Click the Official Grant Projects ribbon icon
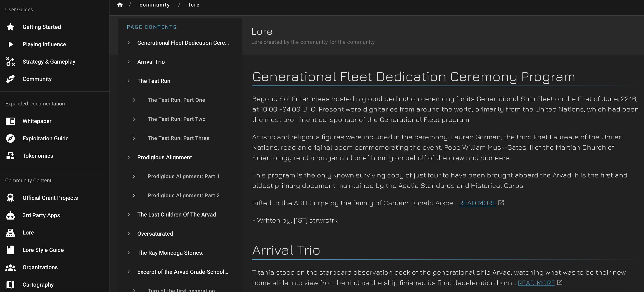 10,198
